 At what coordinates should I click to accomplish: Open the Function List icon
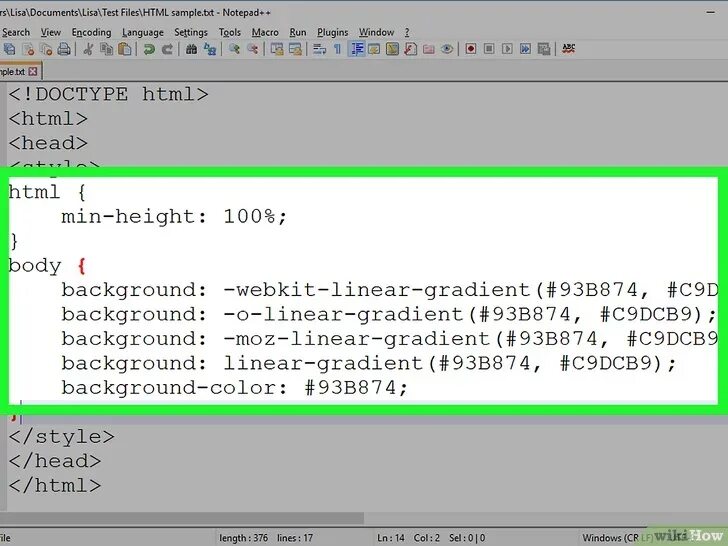tap(410, 49)
